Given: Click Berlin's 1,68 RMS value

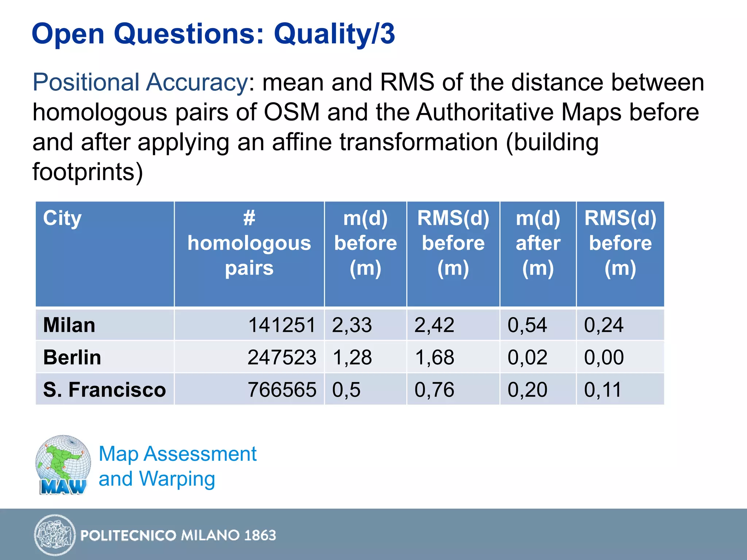Looking at the screenshot, I should [434, 357].
